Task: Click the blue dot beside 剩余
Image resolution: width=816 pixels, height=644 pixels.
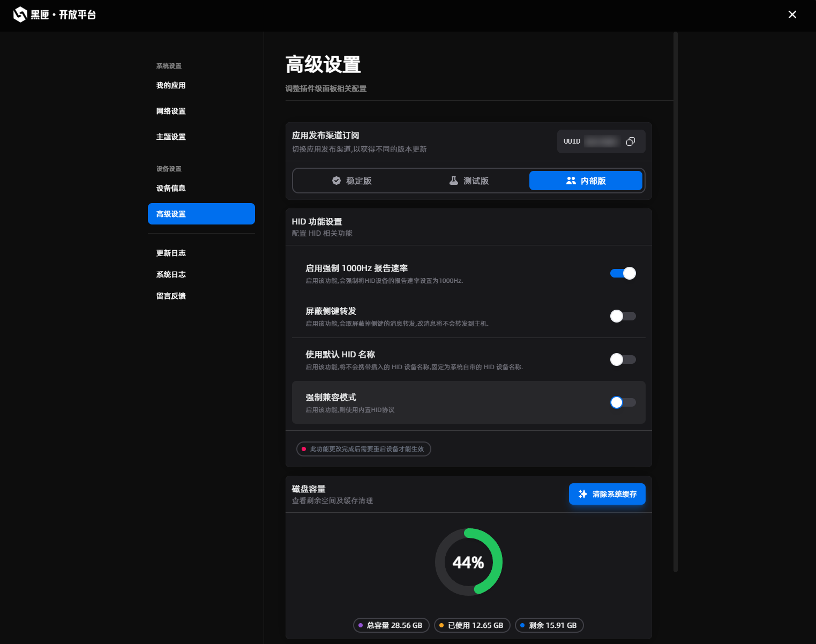Action: click(x=522, y=625)
